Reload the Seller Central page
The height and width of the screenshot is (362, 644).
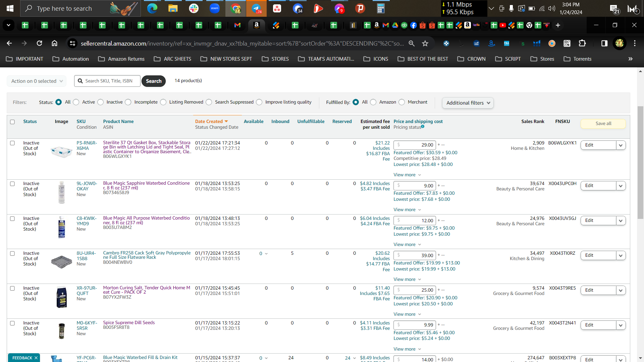(x=39, y=43)
